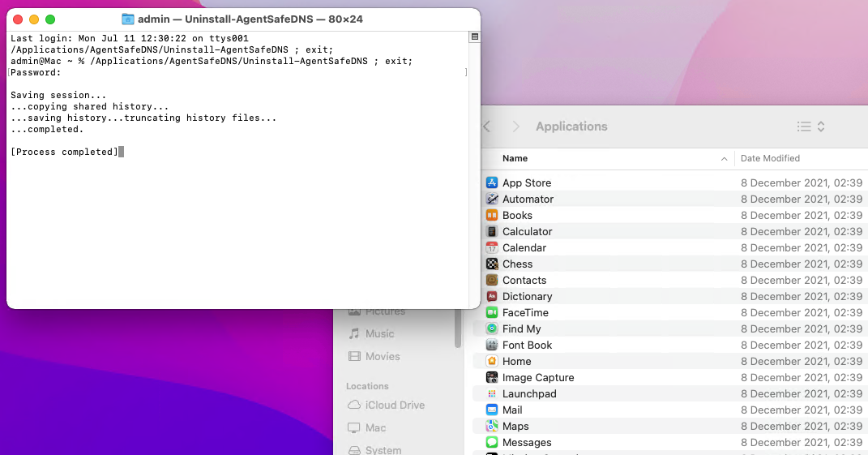The width and height of the screenshot is (868, 455).
Task: Select the Launchpad name label
Action: [x=529, y=394]
